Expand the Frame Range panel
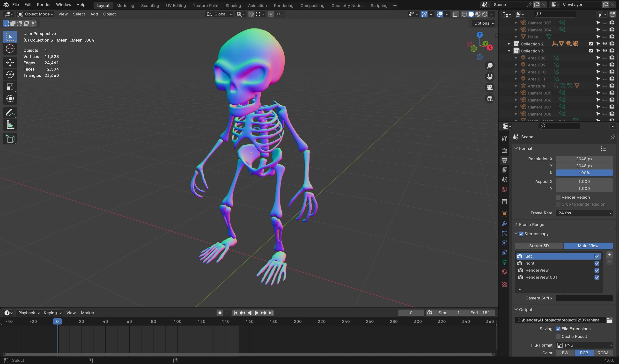The image size is (619, 364). click(516, 225)
